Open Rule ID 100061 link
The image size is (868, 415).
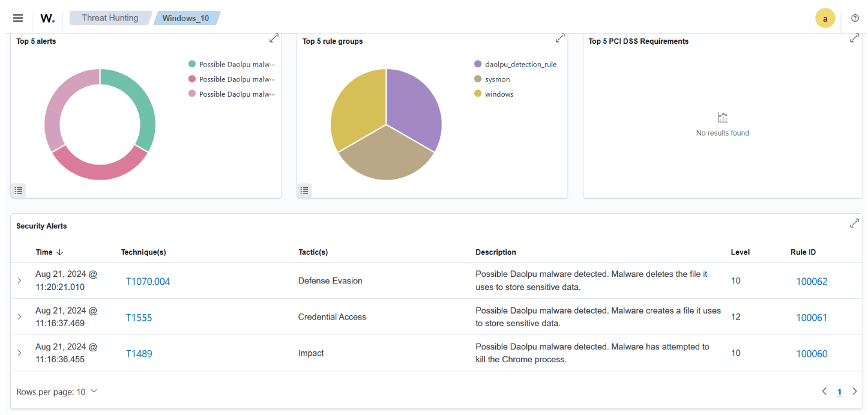pyautogui.click(x=812, y=318)
